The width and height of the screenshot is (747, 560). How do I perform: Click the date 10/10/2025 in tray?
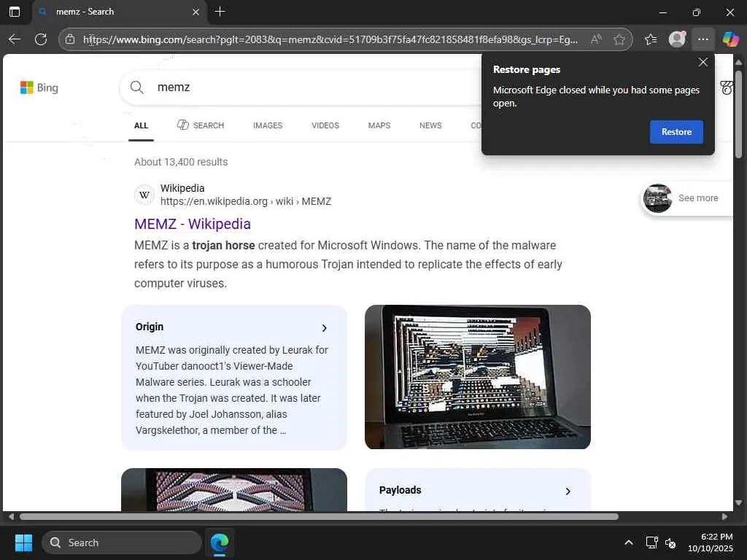click(x=711, y=548)
